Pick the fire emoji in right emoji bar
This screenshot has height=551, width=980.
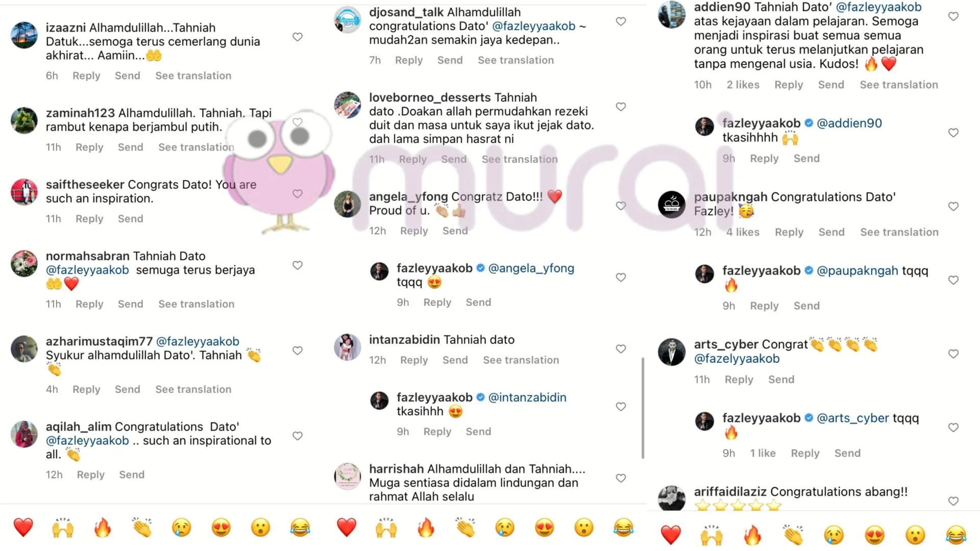point(752,535)
